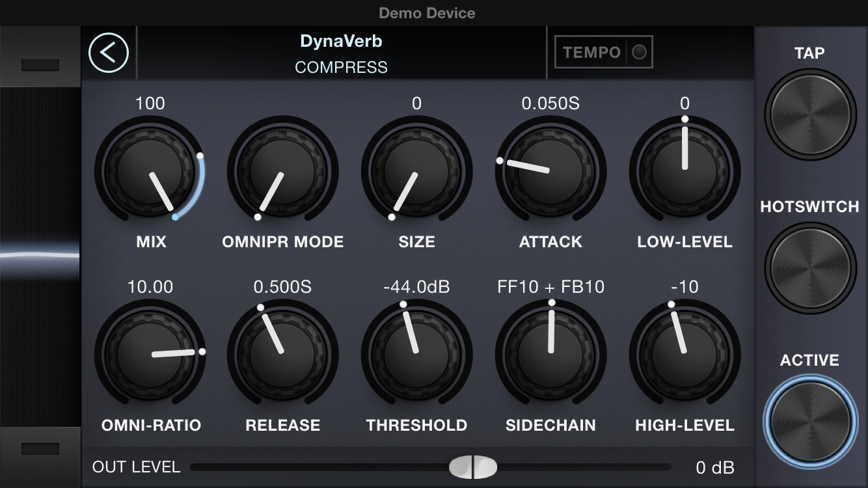Click the SIDECHAIN value FF10 + FB10
This screenshot has width=868, height=488.
[550, 286]
